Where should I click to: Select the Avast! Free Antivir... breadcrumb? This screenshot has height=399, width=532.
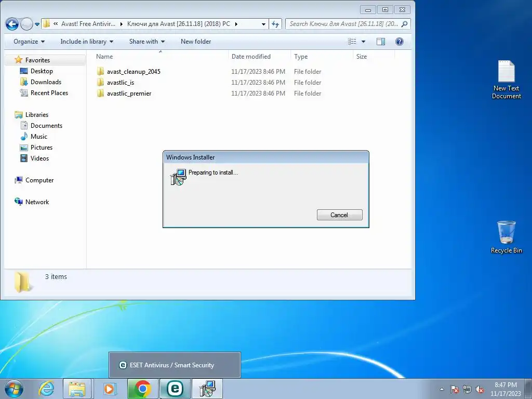(x=88, y=24)
